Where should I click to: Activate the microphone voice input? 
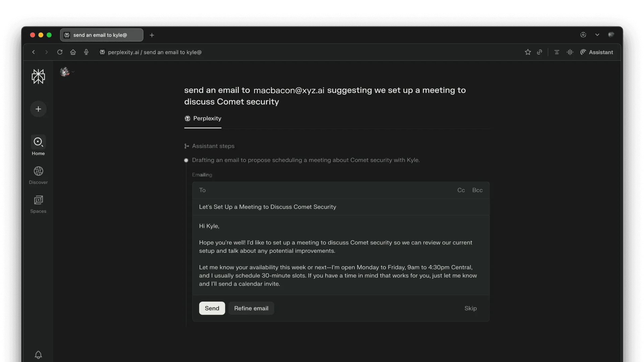(86, 52)
